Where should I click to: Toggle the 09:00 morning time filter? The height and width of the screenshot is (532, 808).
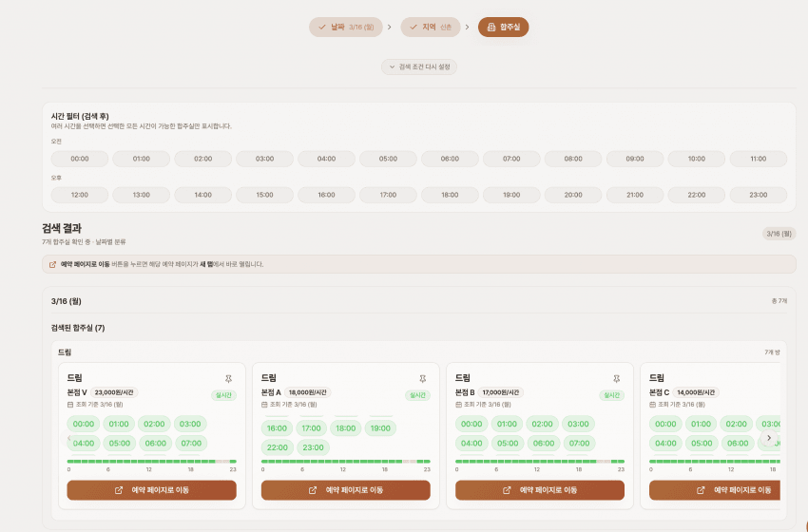coord(634,159)
